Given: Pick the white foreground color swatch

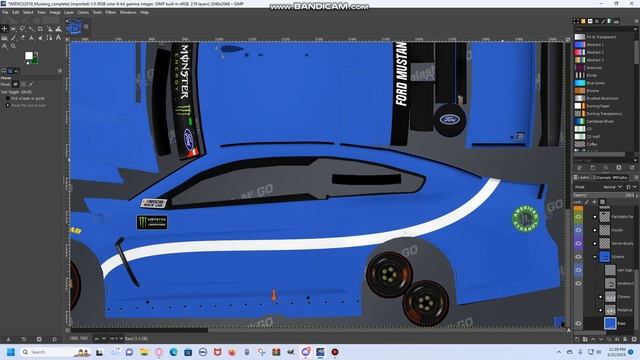Looking at the screenshot, I should [x=29, y=56].
